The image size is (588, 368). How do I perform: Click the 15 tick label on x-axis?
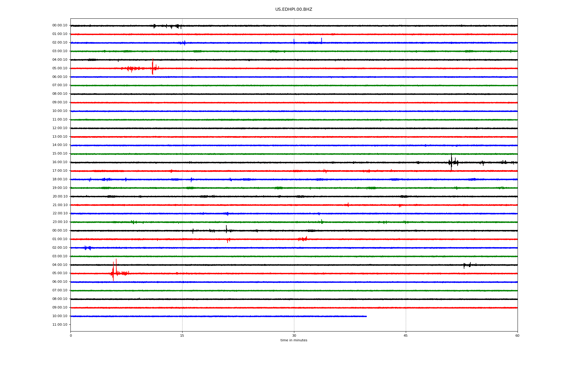(x=182, y=336)
